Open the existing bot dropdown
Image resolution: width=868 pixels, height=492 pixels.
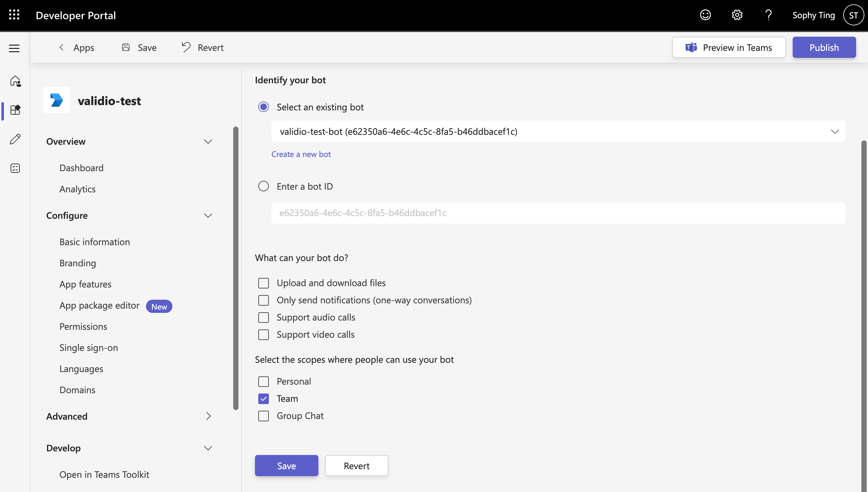[x=558, y=132]
